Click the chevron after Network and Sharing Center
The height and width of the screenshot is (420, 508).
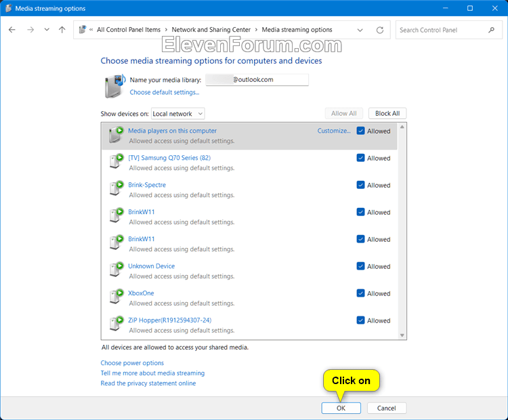[256, 30]
